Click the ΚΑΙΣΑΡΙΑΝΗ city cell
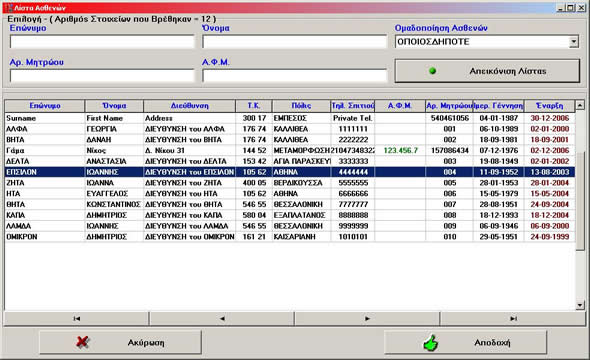The image size is (590, 360). click(301, 237)
